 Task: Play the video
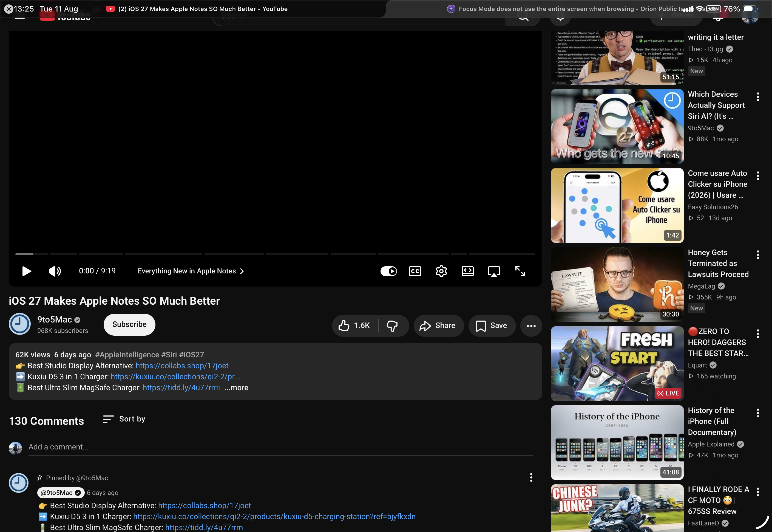tap(27, 271)
